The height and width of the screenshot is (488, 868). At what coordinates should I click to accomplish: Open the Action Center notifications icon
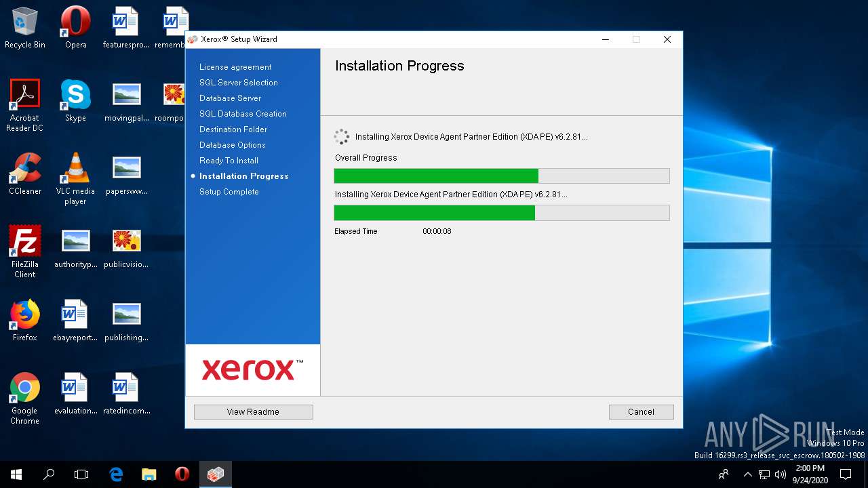point(846,474)
